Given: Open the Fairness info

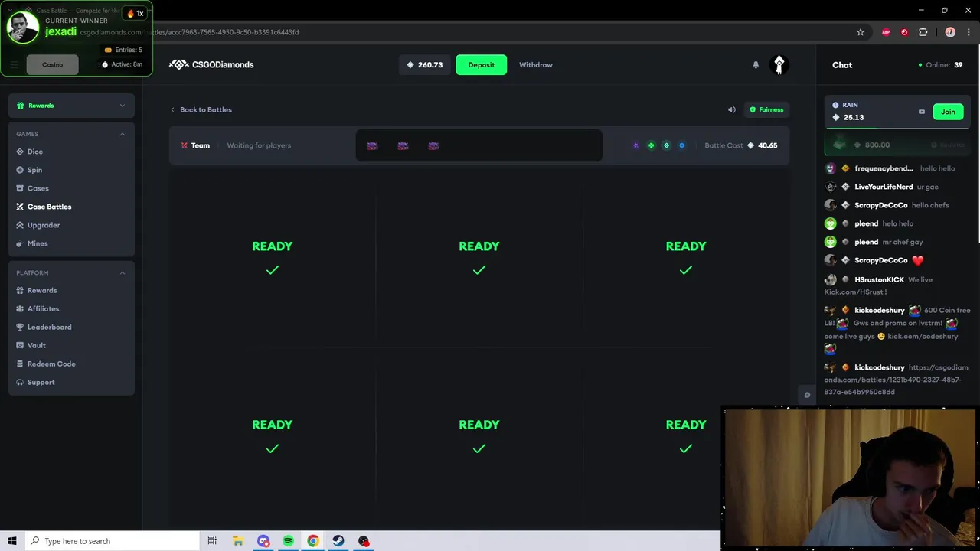Looking at the screenshot, I should 766,109.
